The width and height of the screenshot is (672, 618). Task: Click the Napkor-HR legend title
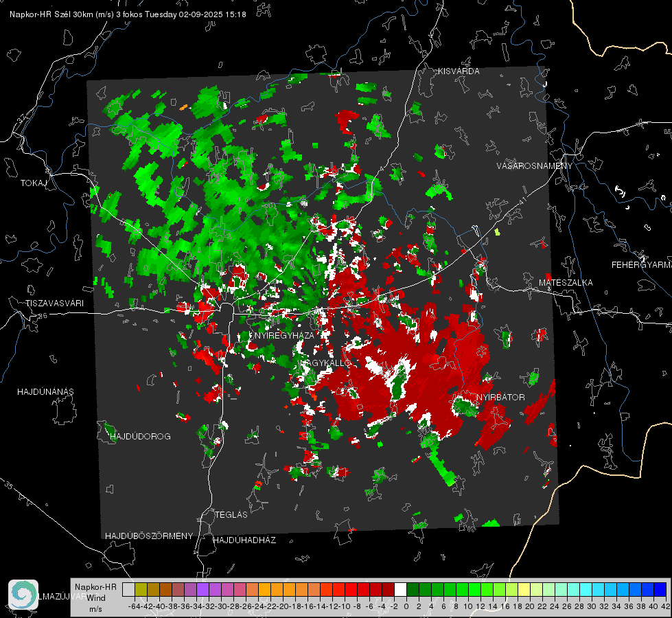click(x=95, y=586)
